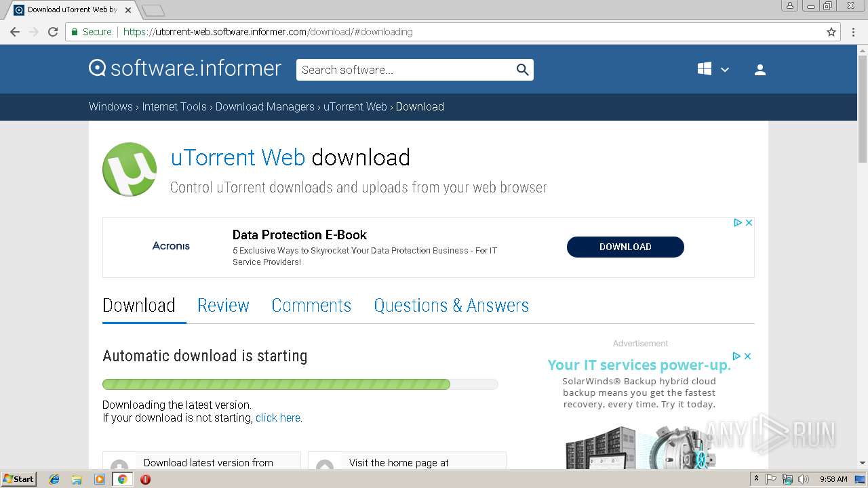Click the browser forward arrow
The height and width of the screenshot is (488, 868).
pos(33,32)
